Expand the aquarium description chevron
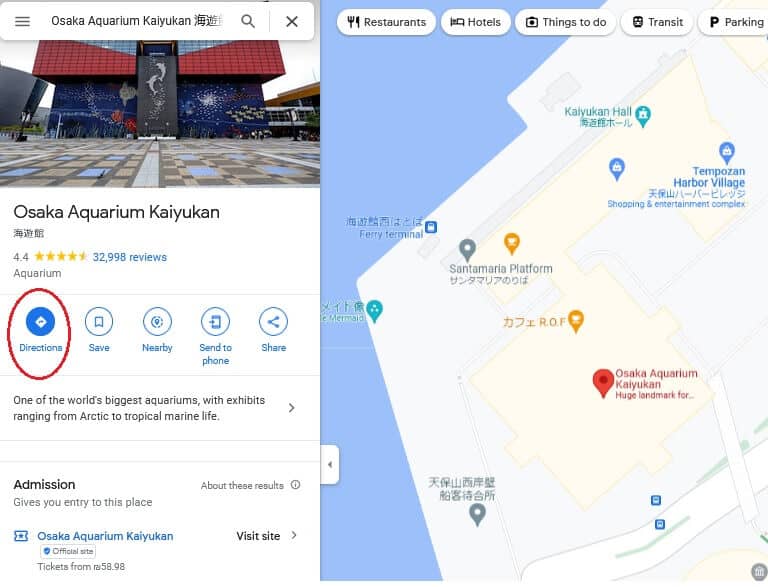768x587 pixels. [291, 408]
